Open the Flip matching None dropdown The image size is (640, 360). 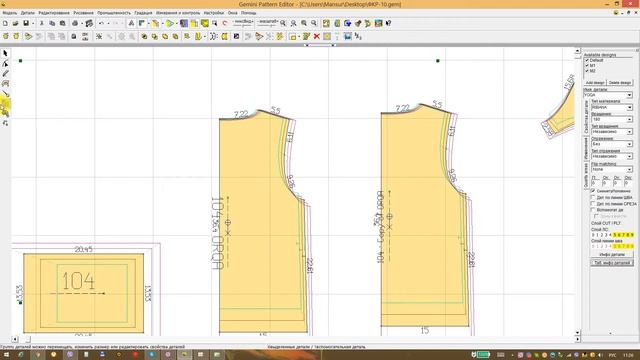pos(629,169)
